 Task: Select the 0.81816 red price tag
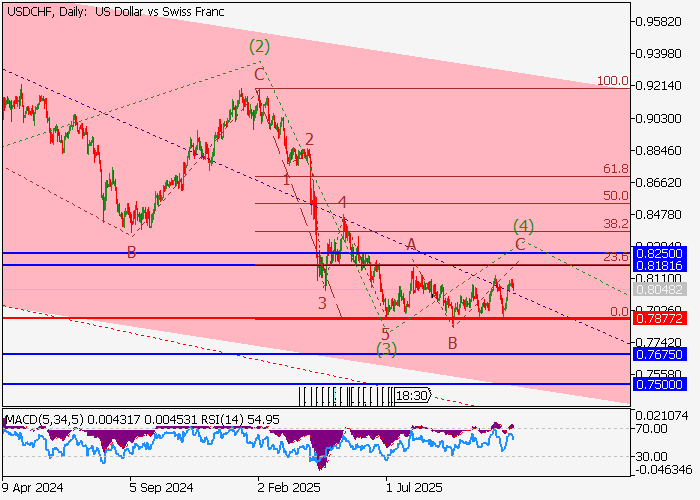coord(663,266)
